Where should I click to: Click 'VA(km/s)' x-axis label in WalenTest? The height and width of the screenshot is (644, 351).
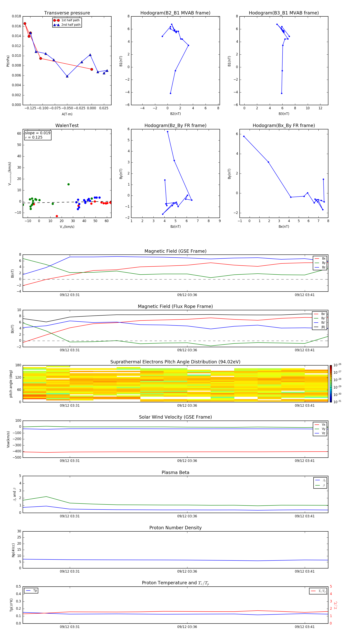point(67,227)
